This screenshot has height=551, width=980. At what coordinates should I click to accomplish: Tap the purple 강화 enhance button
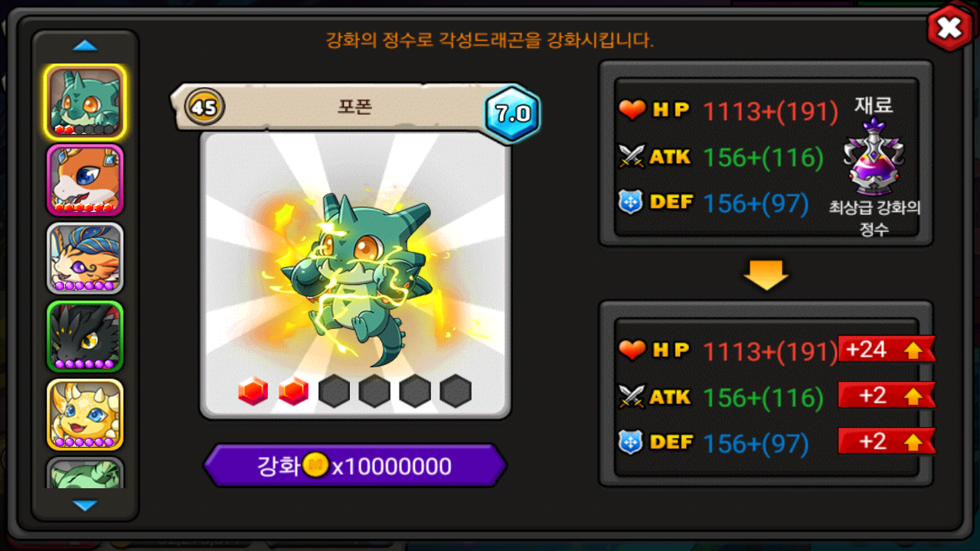click(x=354, y=465)
